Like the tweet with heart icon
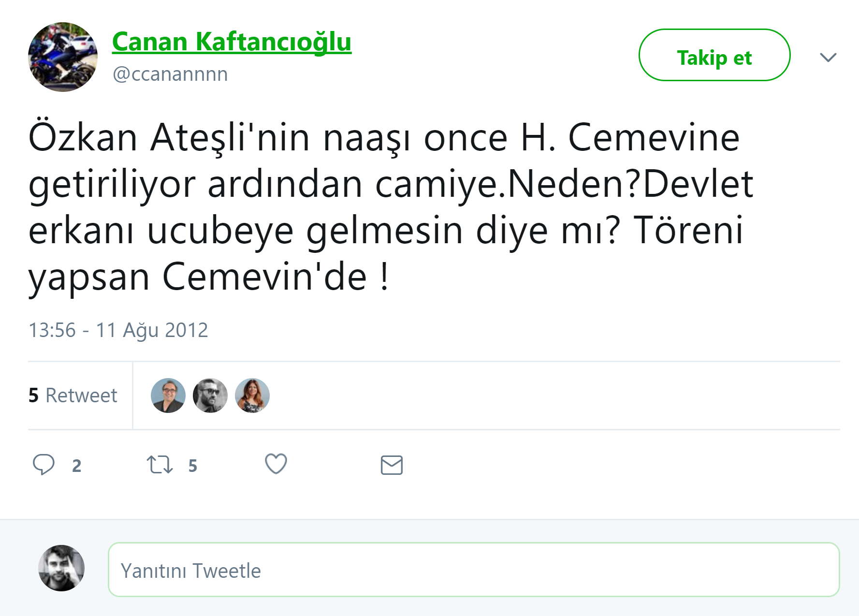 click(276, 464)
